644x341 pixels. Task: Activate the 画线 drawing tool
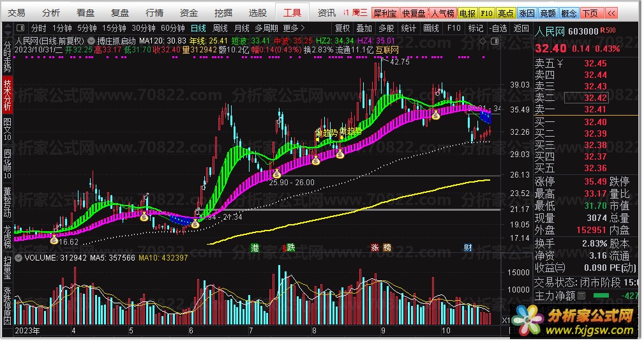click(x=431, y=28)
